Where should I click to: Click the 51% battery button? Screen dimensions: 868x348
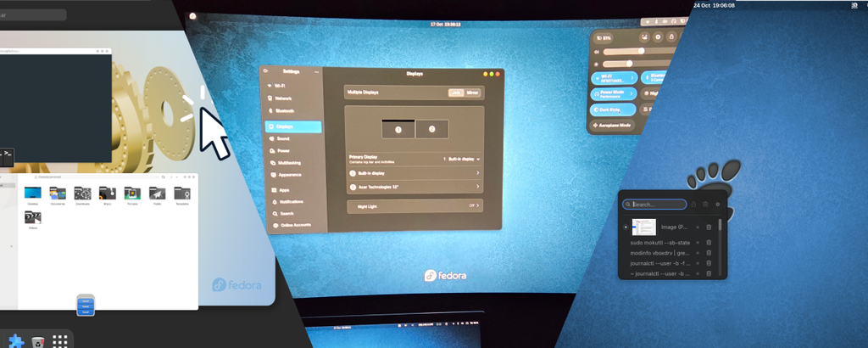[604, 38]
